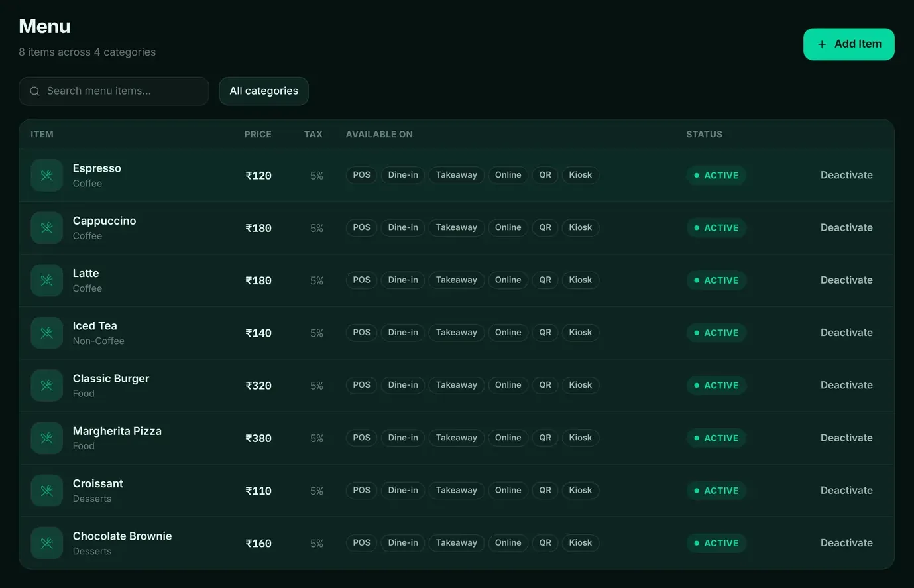
Task: Click the search magnifier icon
Action: (34, 91)
